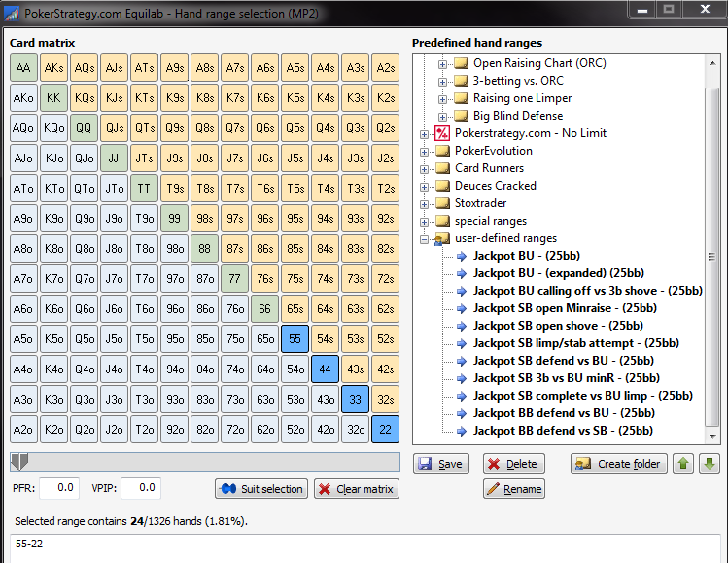Expand the Raising one Limper node

coord(442,99)
